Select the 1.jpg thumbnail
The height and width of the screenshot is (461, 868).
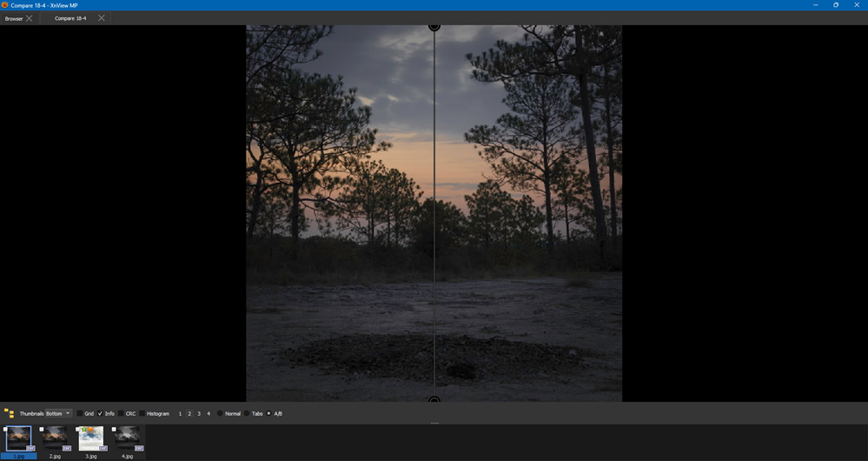pos(19,438)
